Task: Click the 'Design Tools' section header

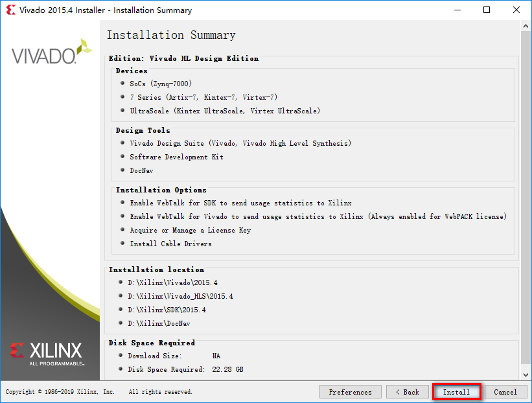Action: (143, 131)
